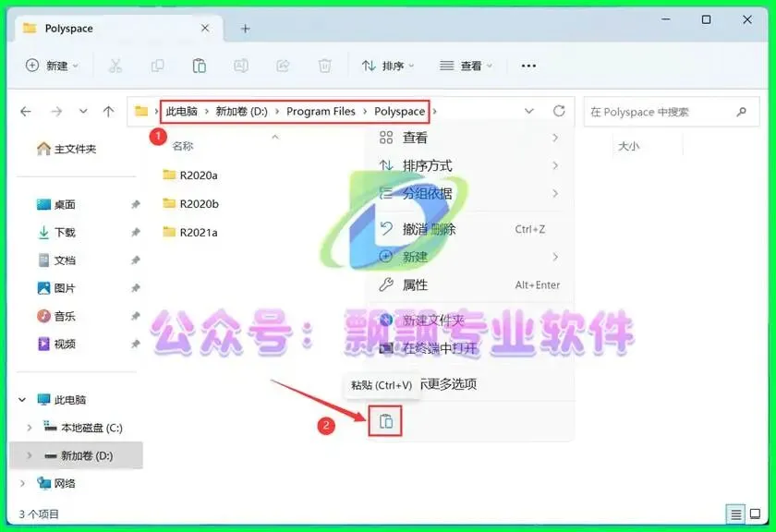
Task: Select 图片 (Pictures) in sidebar
Action: (x=56, y=288)
